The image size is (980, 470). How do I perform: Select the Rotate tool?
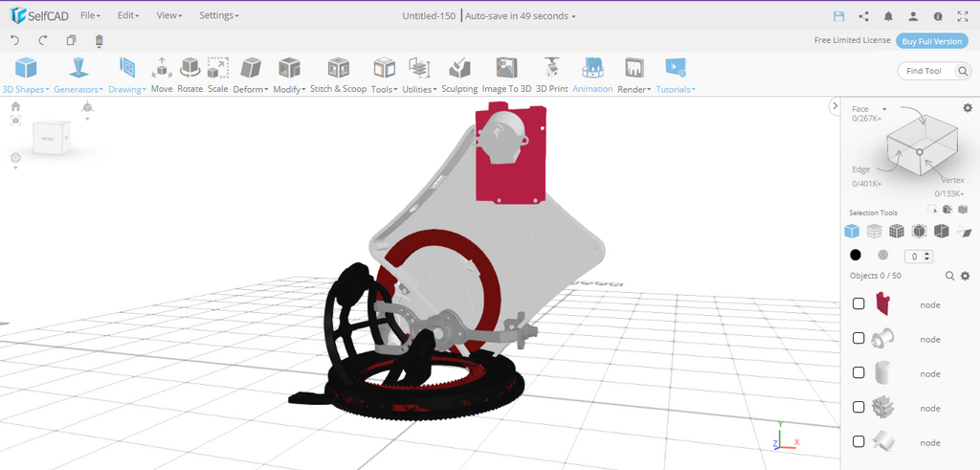(190, 76)
